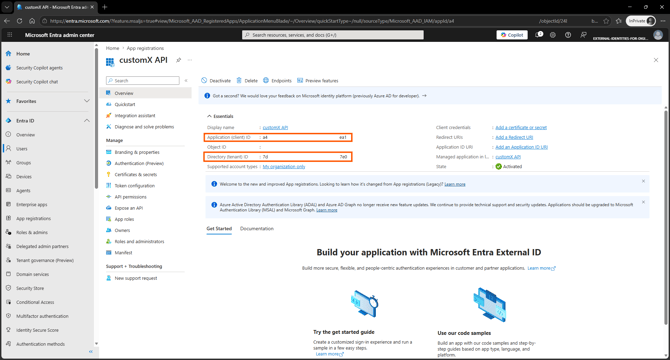Open Groups in Entra ID menu
Screen dimensions: 670x360
pyautogui.click(x=24, y=163)
